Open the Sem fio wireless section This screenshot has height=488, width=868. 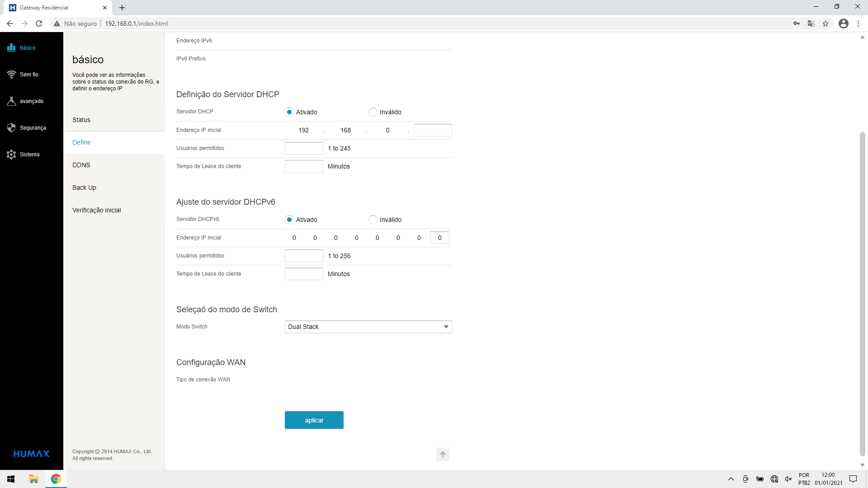(x=23, y=74)
